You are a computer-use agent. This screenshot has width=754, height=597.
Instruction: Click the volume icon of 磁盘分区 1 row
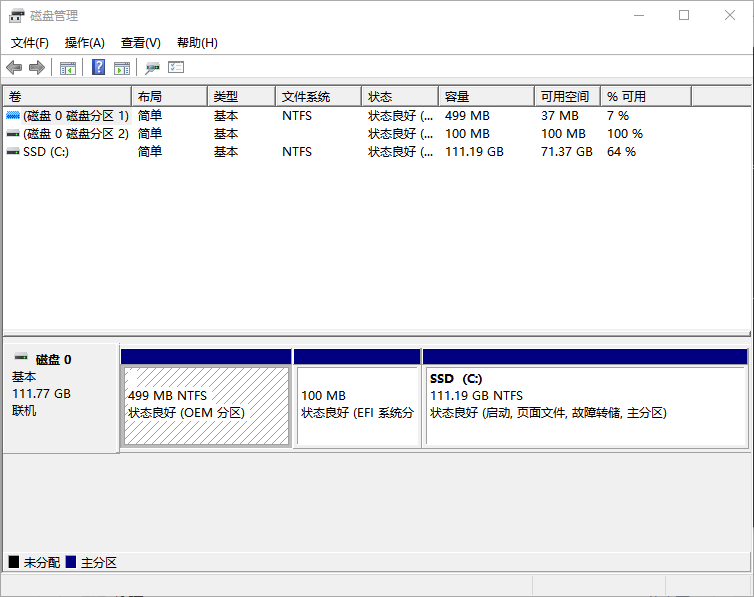pos(13,115)
